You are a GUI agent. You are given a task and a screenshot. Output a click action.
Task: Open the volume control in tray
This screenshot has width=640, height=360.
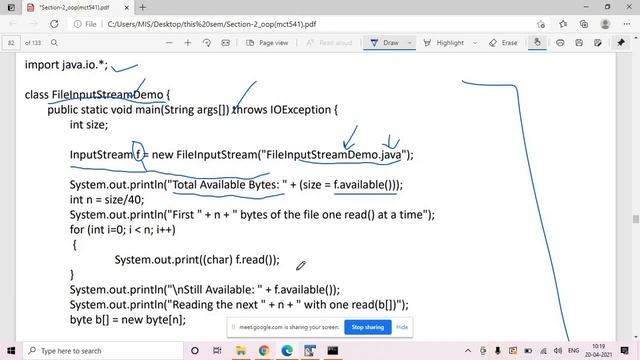click(558, 351)
